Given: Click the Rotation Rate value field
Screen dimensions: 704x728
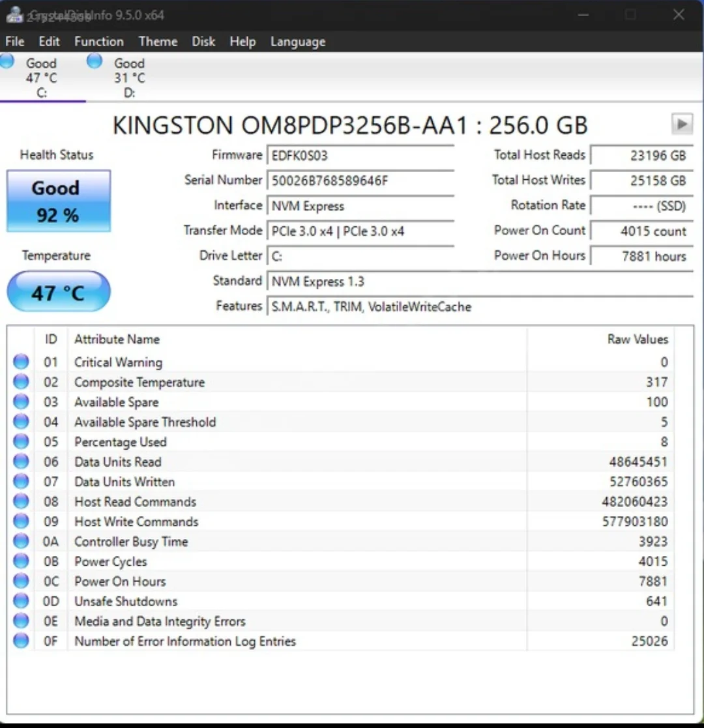Looking at the screenshot, I should [642, 206].
